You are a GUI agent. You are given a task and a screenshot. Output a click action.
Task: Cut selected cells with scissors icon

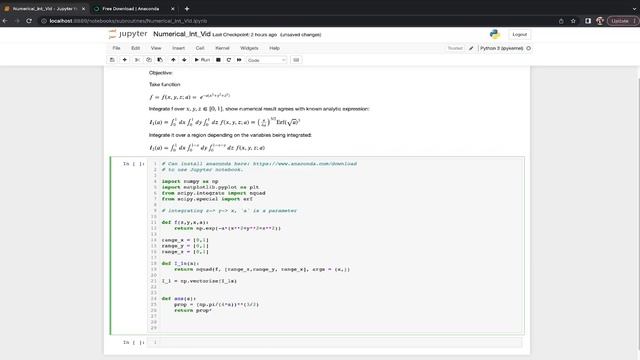click(x=137, y=60)
